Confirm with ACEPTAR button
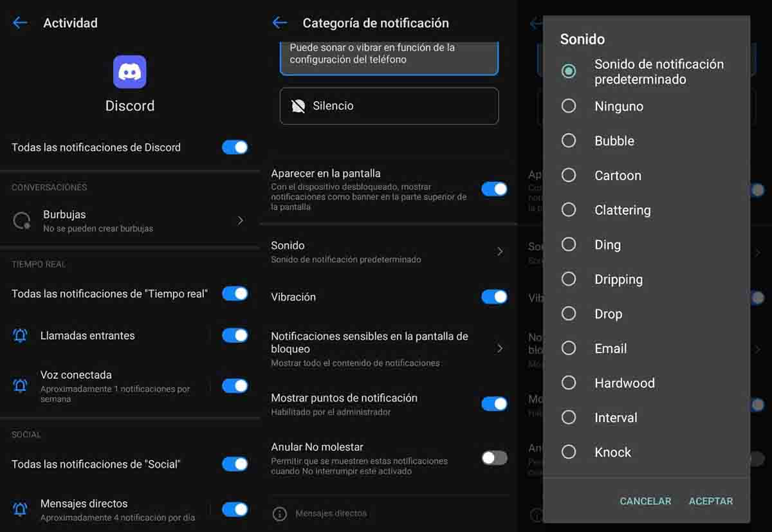This screenshot has height=532, width=772. tap(711, 501)
